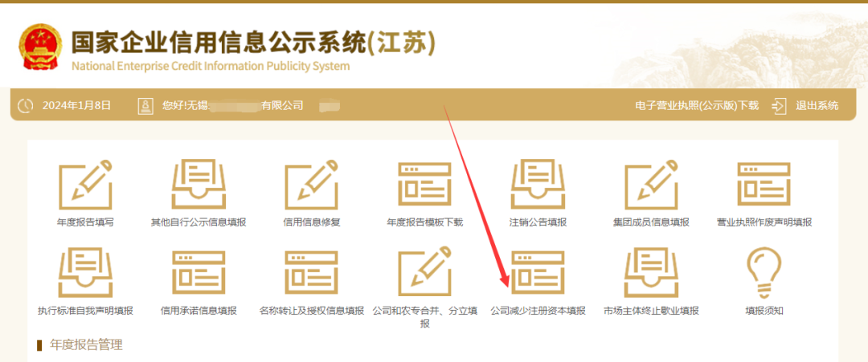
Task: Click the 年度报告填写 label
Action: (x=85, y=222)
